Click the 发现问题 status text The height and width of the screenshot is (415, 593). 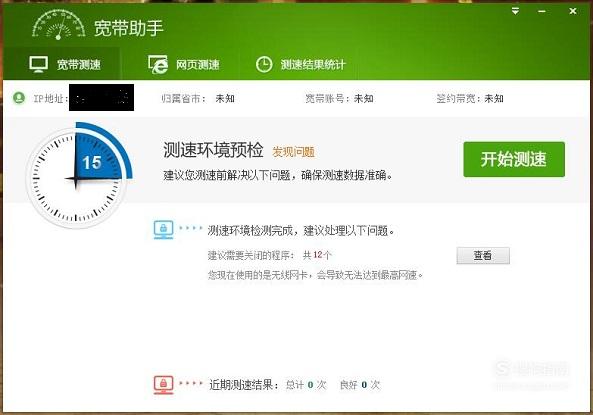293,152
